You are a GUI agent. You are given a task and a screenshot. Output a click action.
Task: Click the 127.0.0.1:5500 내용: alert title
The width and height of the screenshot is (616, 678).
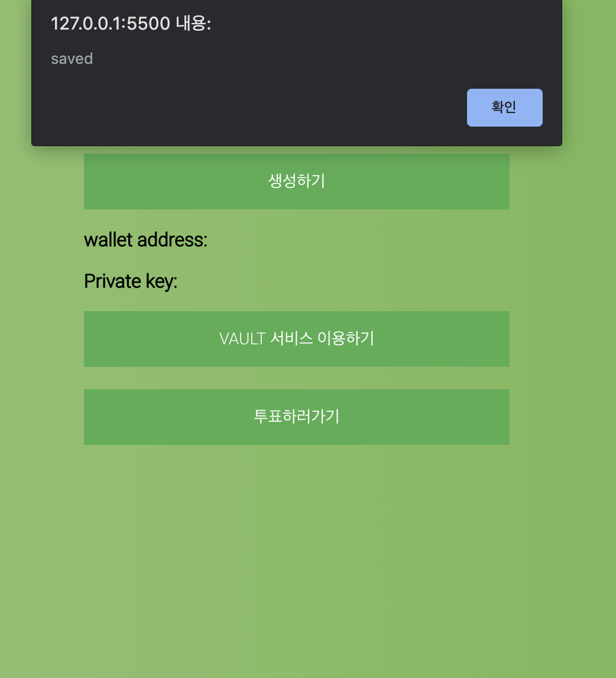pos(131,23)
